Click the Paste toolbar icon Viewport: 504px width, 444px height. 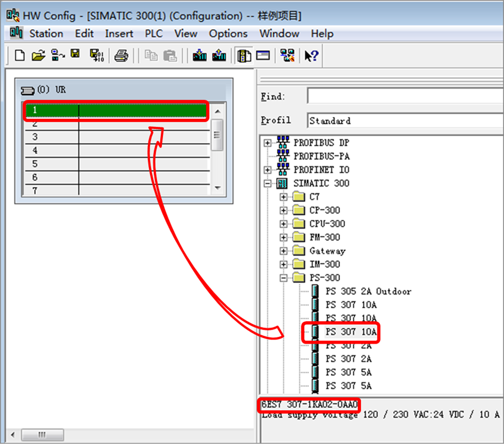[x=170, y=55]
